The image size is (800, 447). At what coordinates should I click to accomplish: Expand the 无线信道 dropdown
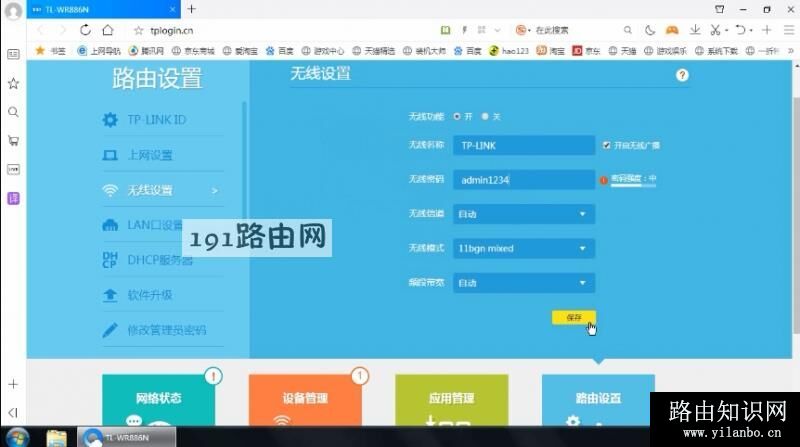click(x=524, y=214)
